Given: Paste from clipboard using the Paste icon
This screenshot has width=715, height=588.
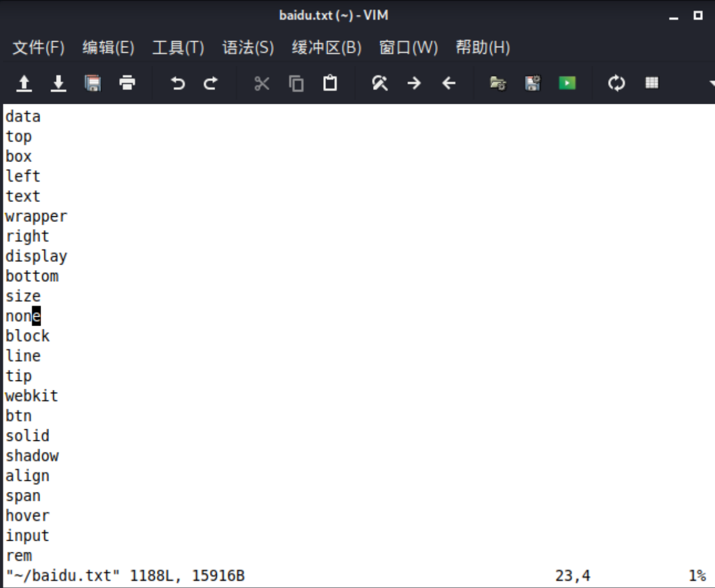Looking at the screenshot, I should click(330, 83).
